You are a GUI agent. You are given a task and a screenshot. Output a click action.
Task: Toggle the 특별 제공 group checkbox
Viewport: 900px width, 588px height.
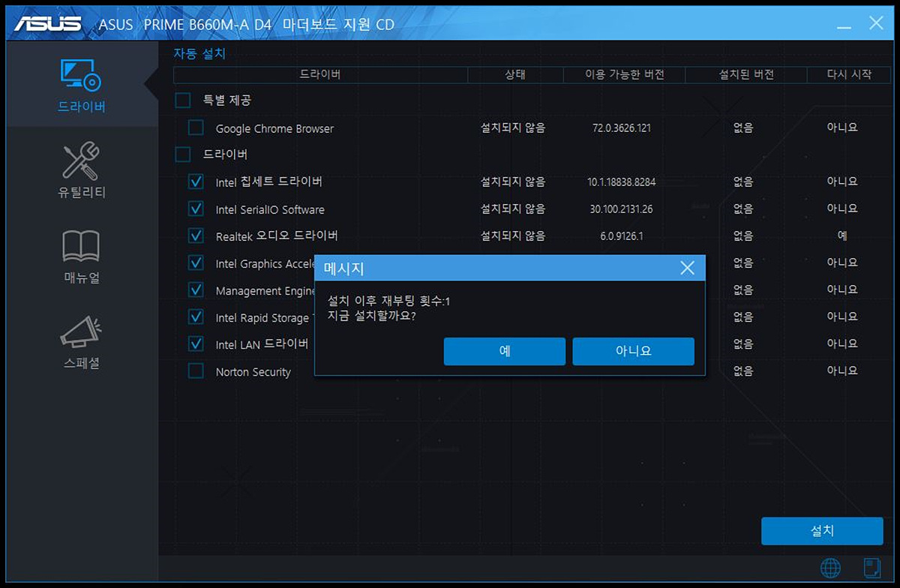point(183,100)
